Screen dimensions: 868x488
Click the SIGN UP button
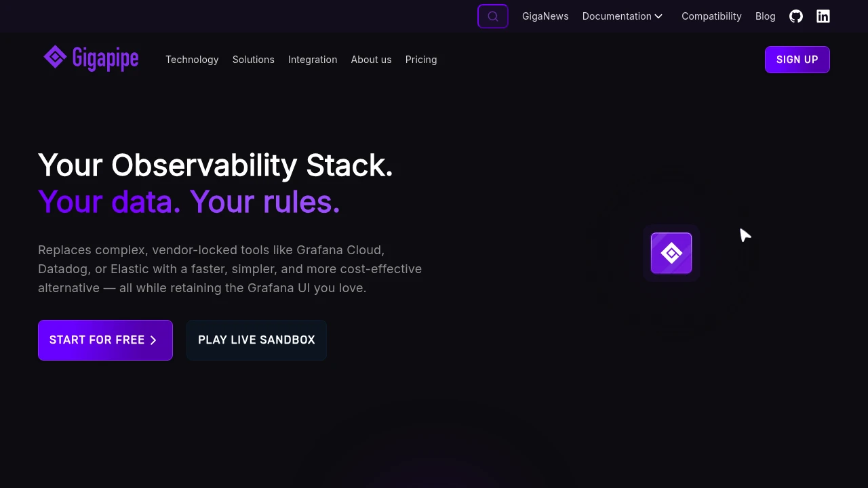[797, 60]
